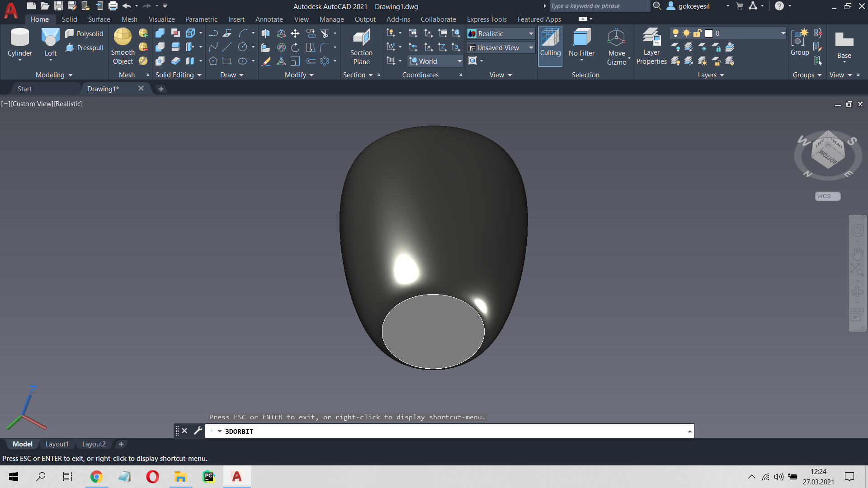Toggle layer 0 freeze sun icon
Screen dimensions: 868x488
tap(686, 33)
